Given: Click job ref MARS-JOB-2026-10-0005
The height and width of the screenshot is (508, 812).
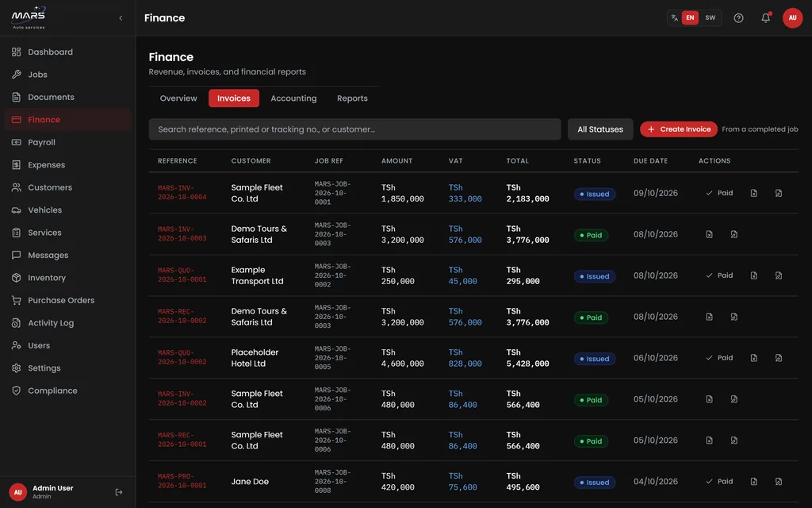Looking at the screenshot, I should 332,358.
